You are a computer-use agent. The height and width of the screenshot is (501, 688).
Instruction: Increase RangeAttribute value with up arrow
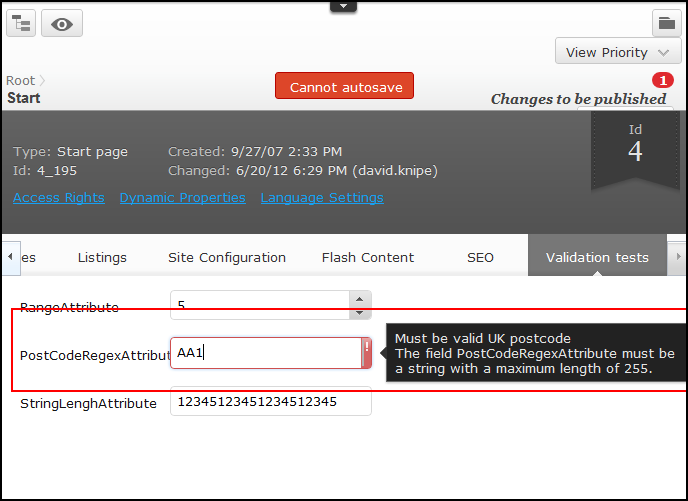pos(360,299)
